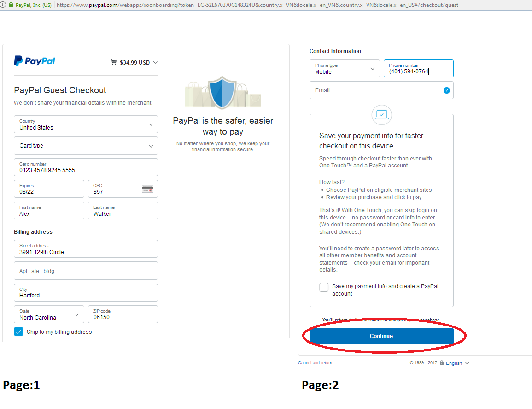Open the English language dropdown
This screenshot has width=532, height=409.
[x=457, y=363]
